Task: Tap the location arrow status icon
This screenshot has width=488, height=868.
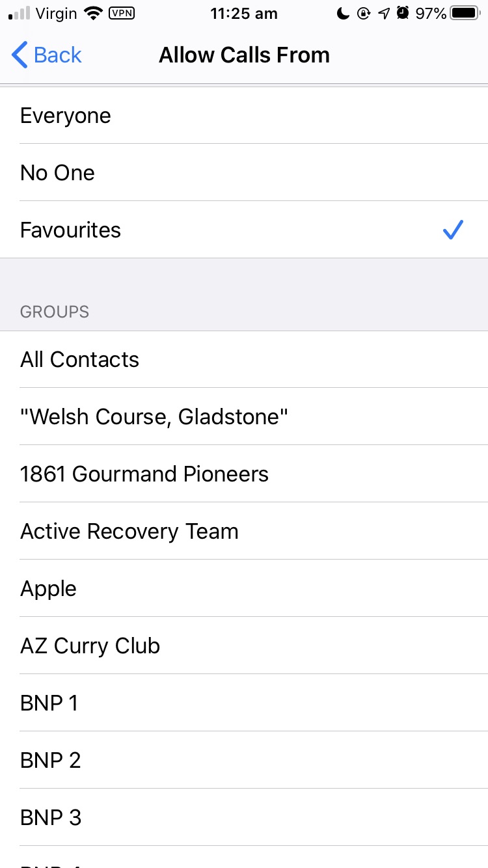Action: point(385,13)
